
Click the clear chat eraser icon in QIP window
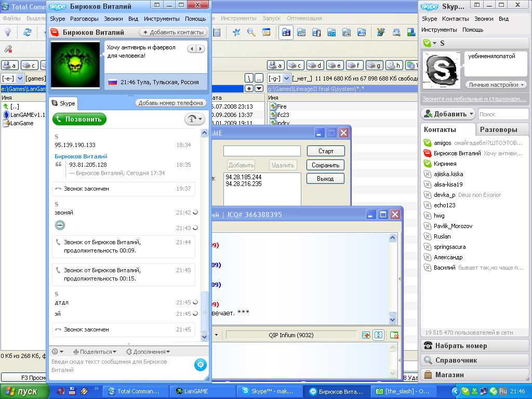(x=366, y=335)
